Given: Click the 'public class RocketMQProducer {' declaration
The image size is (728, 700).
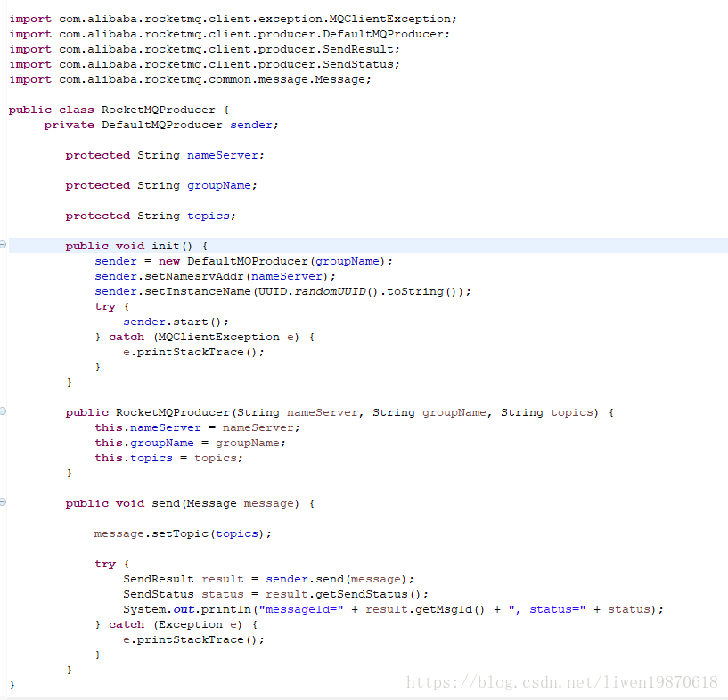Looking at the screenshot, I should click(119, 110).
